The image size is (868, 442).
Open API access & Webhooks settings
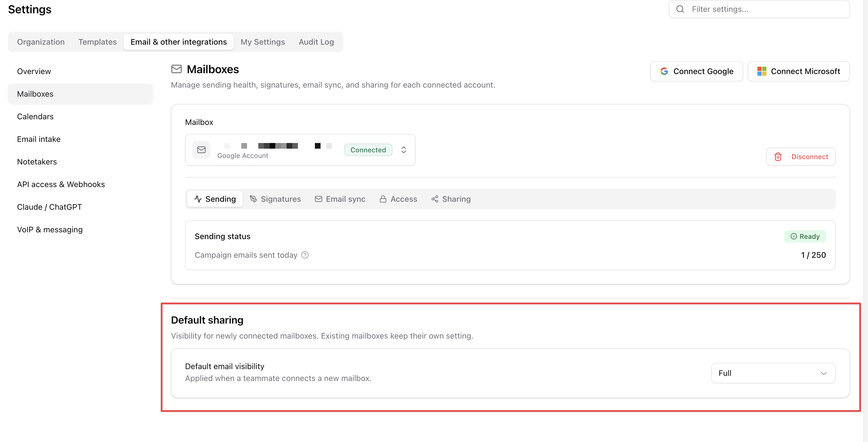(x=80, y=184)
